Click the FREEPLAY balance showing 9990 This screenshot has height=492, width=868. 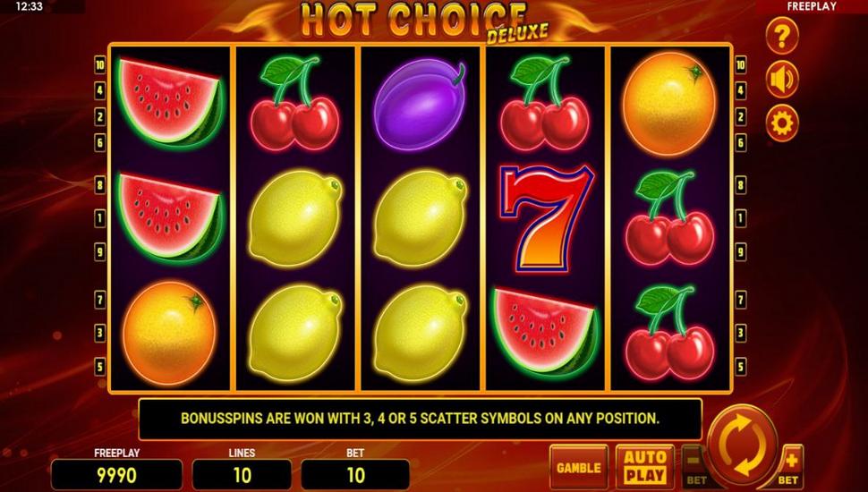click(116, 475)
